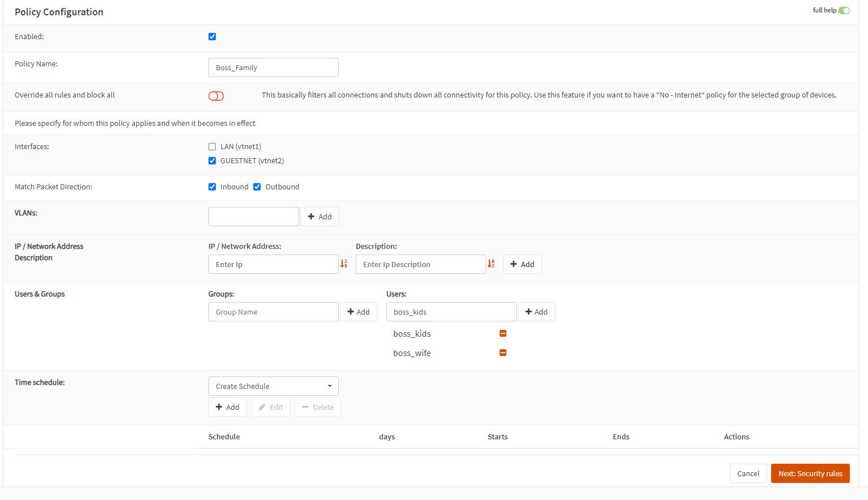Click the Delete schedule button
Screen dimensions: 868x500
coord(317,406)
